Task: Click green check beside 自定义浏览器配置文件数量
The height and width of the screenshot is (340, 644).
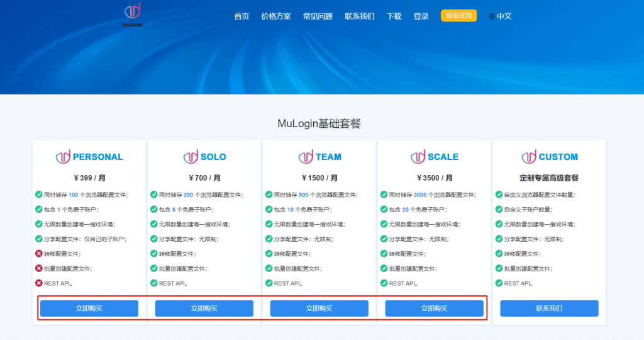Action: 499,195
